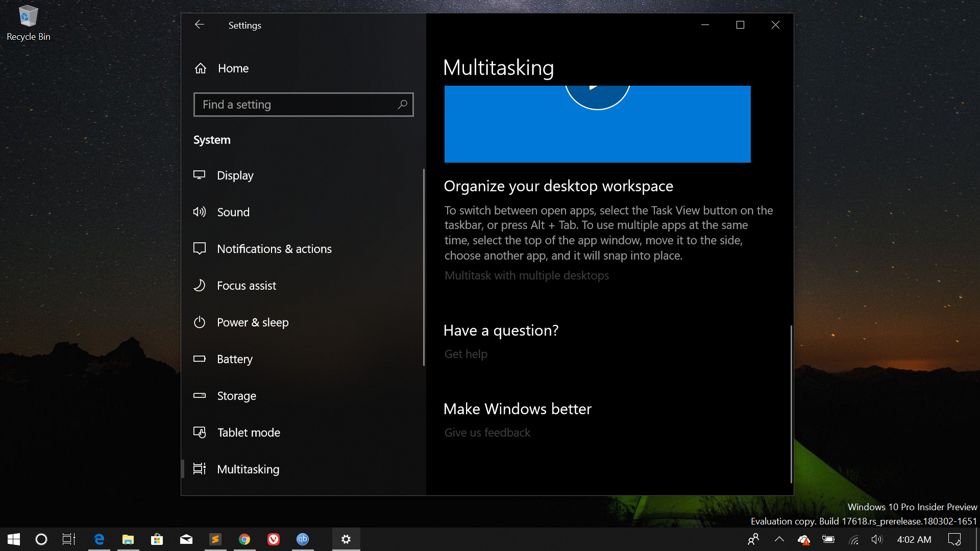This screenshot has width=980, height=551.
Task: Click the Focus assist moon icon
Action: pyautogui.click(x=199, y=285)
